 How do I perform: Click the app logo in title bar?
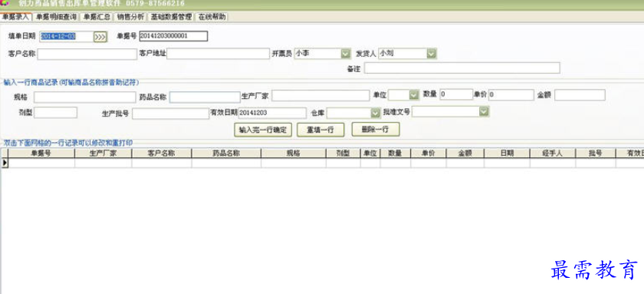click(x=5, y=3)
